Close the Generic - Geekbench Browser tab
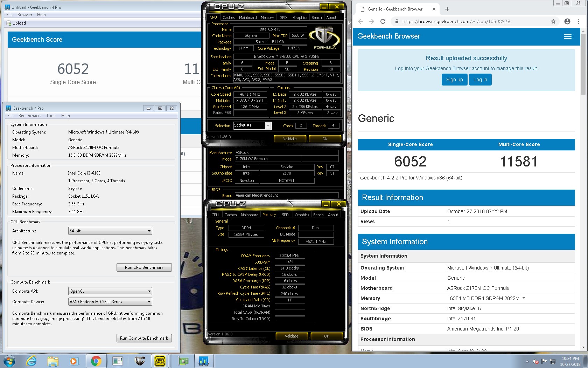The width and height of the screenshot is (588, 368). pos(434,9)
